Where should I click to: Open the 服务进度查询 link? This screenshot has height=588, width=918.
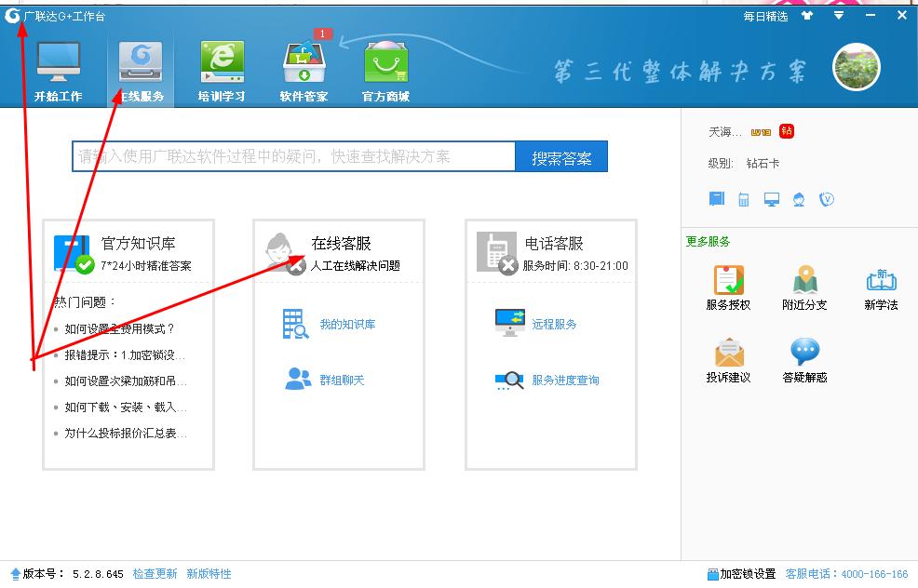(x=565, y=381)
